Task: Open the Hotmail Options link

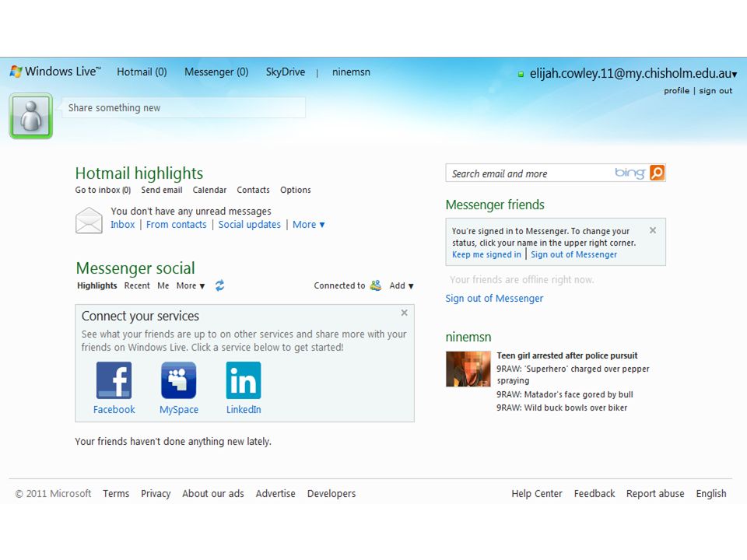Action: point(296,190)
